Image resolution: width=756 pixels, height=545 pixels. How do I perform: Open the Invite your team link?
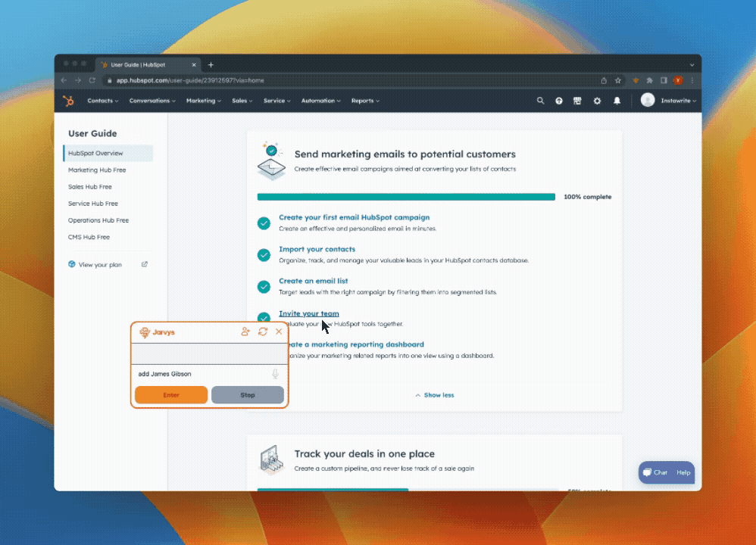(308, 313)
